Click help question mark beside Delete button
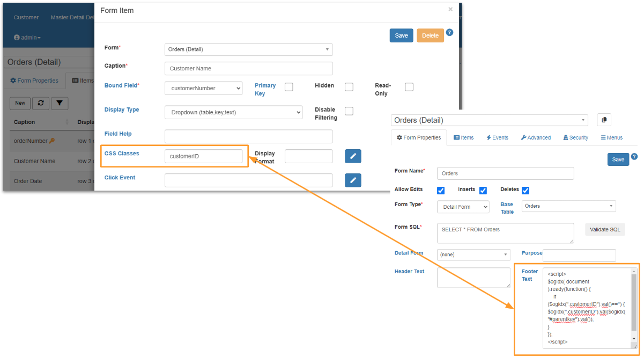 click(x=449, y=32)
